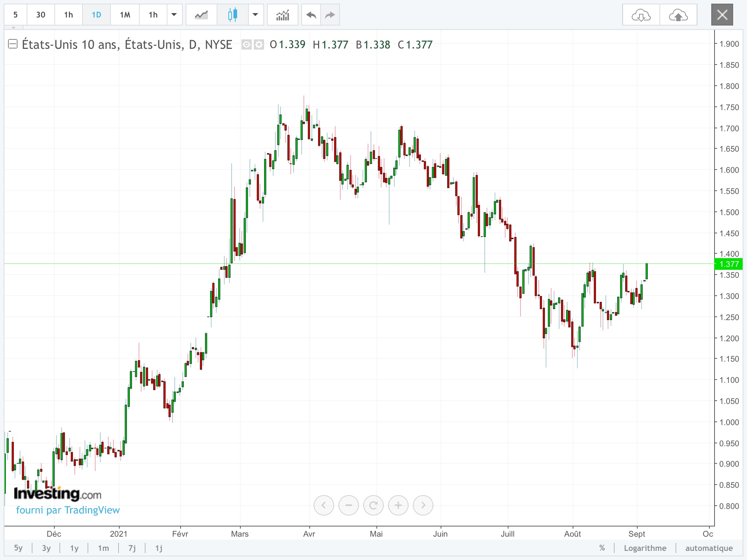Open series settings gear icon
747x560 pixels.
tap(259, 45)
